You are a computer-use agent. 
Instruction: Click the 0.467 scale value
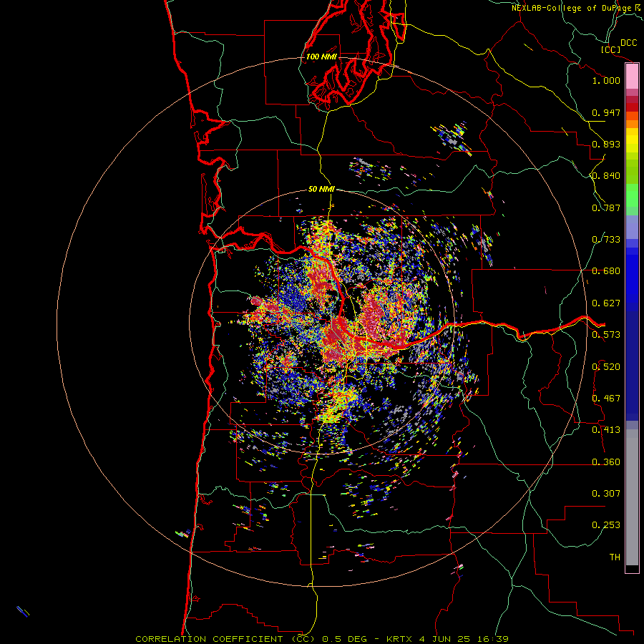(x=606, y=399)
